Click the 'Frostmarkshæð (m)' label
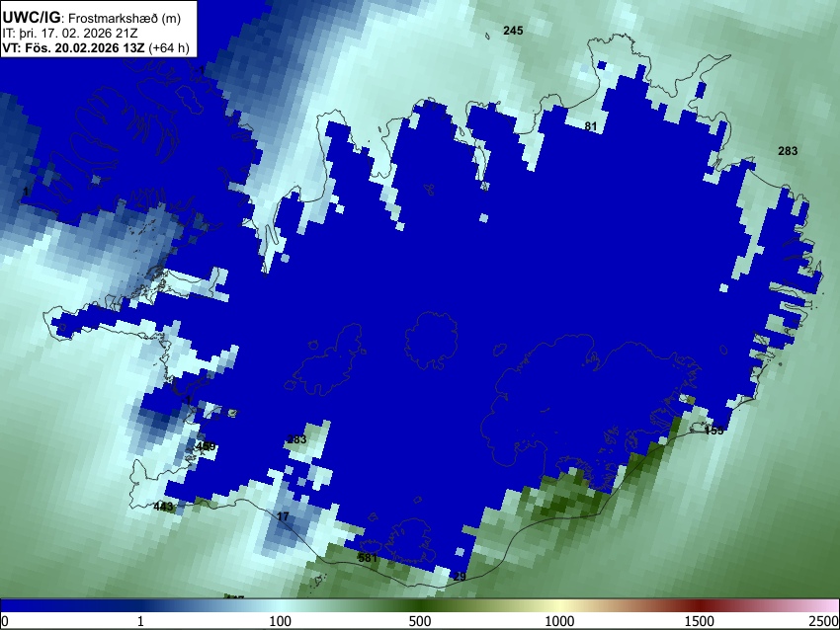Image resolution: width=840 pixels, height=630 pixels. [125, 19]
